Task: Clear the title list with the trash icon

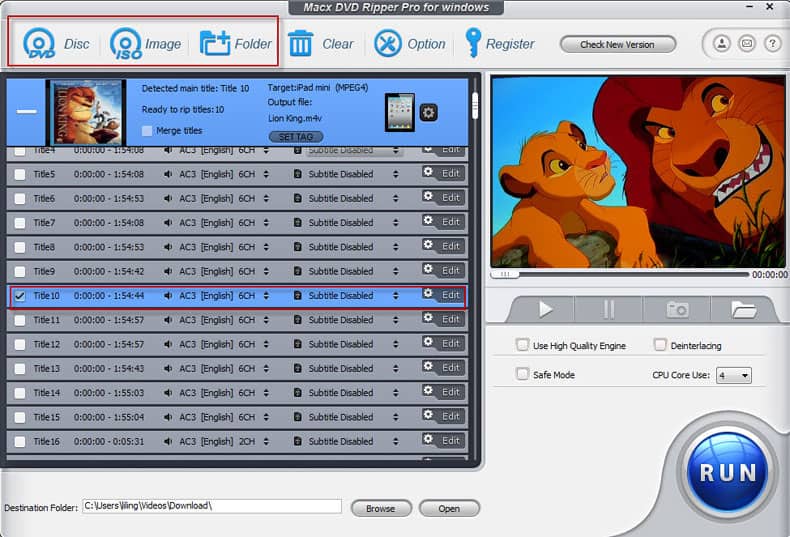Action: click(301, 43)
